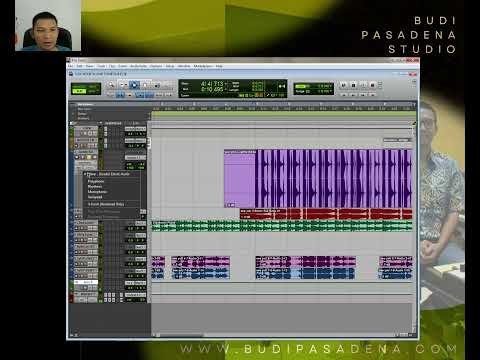Select the Zoomer tool magnifier icon
Image resolution: width=480 pixels, height=360 pixels.
[x=111, y=85]
